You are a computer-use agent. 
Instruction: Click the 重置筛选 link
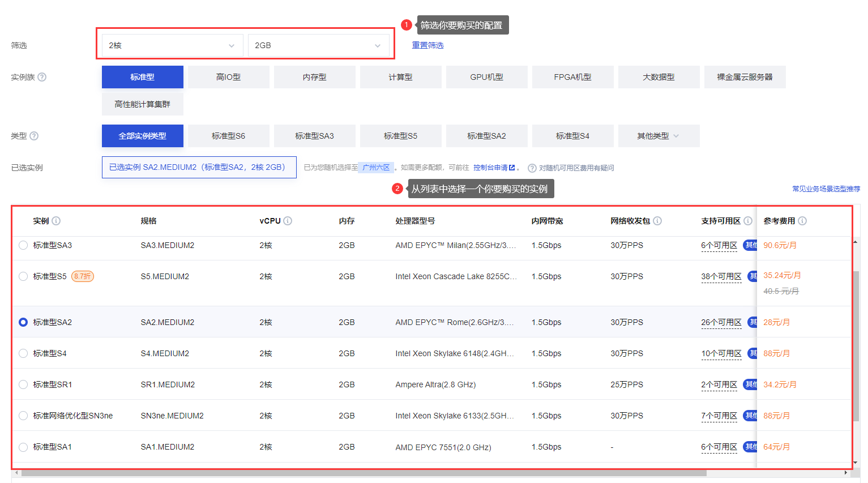(427, 45)
